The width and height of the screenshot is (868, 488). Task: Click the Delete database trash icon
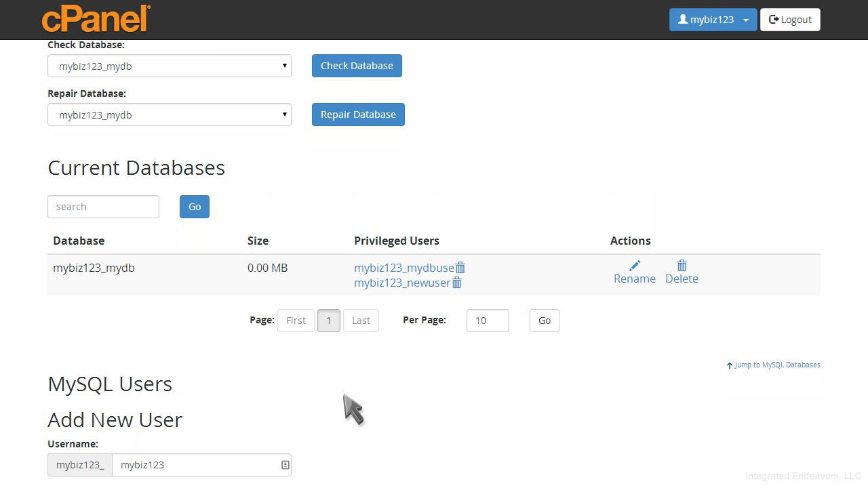click(682, 266)
